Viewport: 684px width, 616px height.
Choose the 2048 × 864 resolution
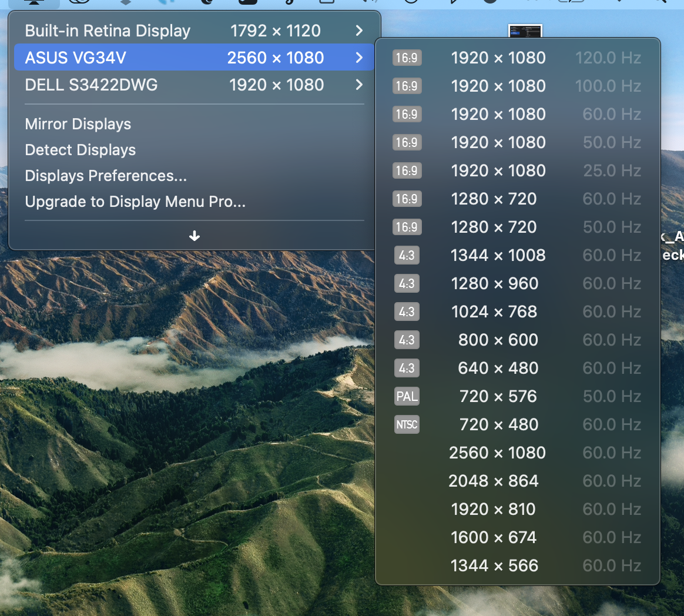coord(518,481)
